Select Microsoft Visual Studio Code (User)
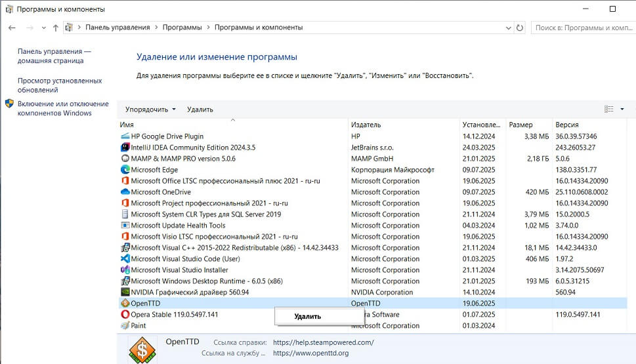Viewport: 636px width, 364px height. tap(185, 259)
